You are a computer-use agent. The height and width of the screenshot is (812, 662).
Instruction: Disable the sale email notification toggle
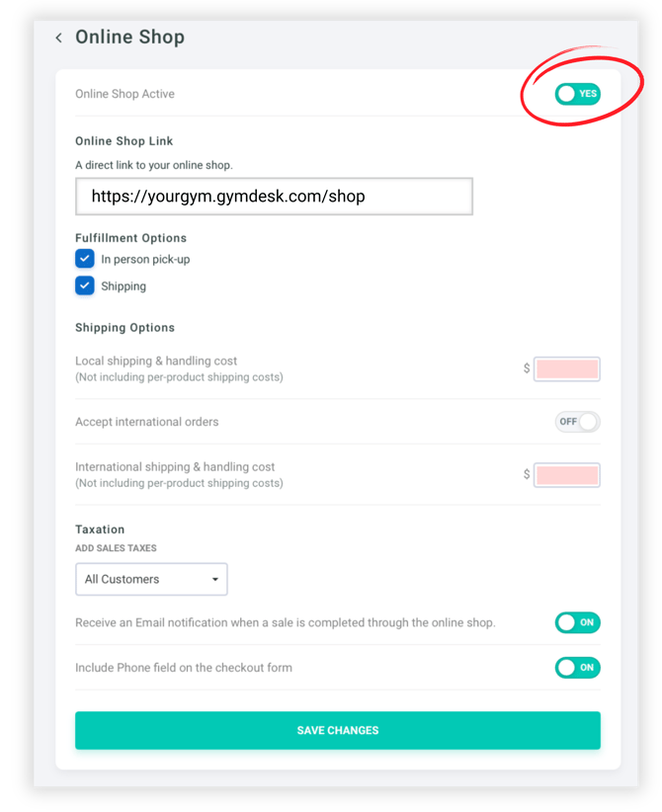tap(577, 622)
